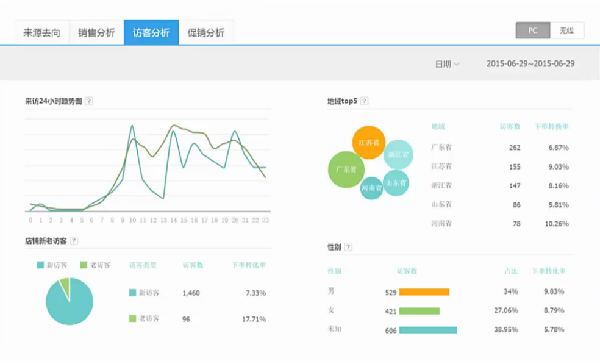The height and width of the screenshot is (363, 600).
Task: Click the orange 男 visitor bar
Action: 424,292
